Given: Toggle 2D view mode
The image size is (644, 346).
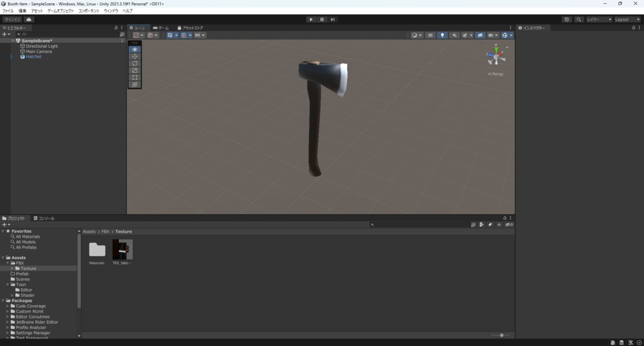Looking at the screenshot, I should click(430, 35).
